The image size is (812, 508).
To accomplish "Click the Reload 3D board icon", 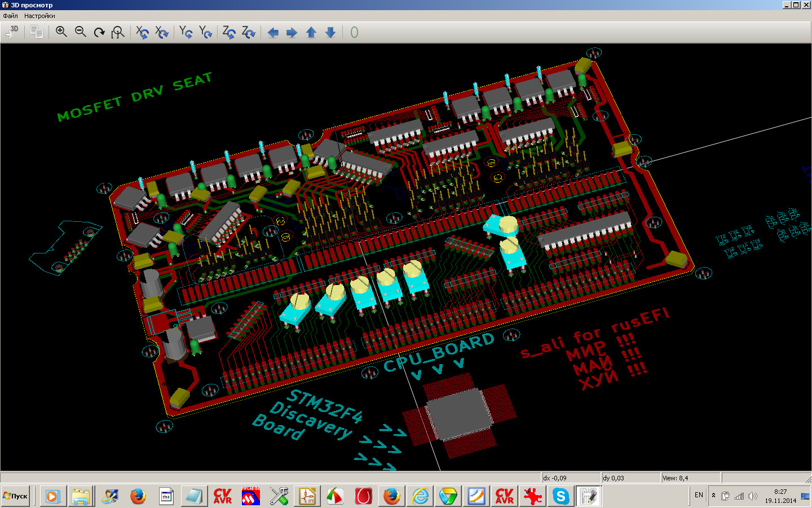I will 11,32.
